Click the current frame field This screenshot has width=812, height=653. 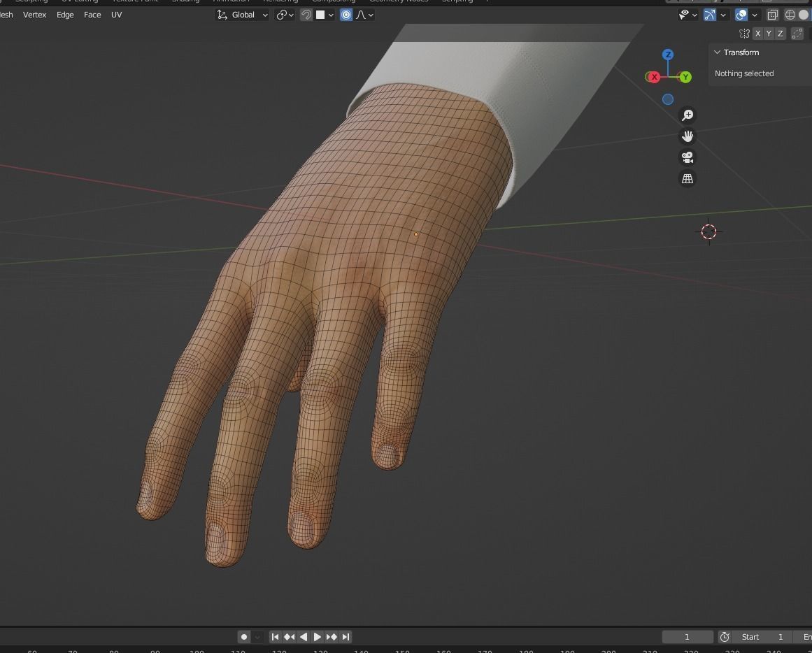[687, 636]
